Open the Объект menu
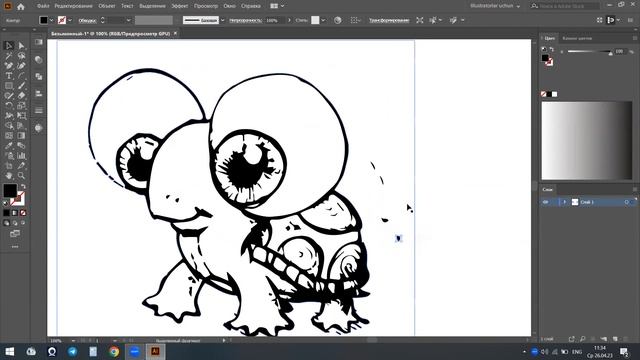Image resolution: width=640 pixels, height=360 pixels. [107, 6]
